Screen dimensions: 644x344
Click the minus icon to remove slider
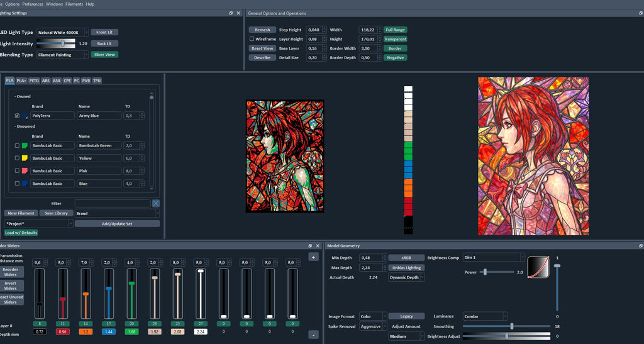tap(313, 335)
